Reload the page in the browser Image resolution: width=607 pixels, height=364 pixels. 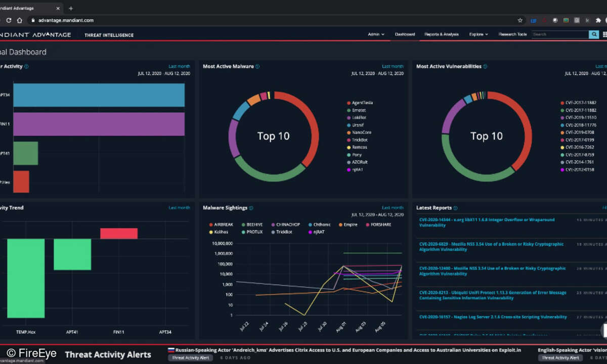(x=9, y=20)
